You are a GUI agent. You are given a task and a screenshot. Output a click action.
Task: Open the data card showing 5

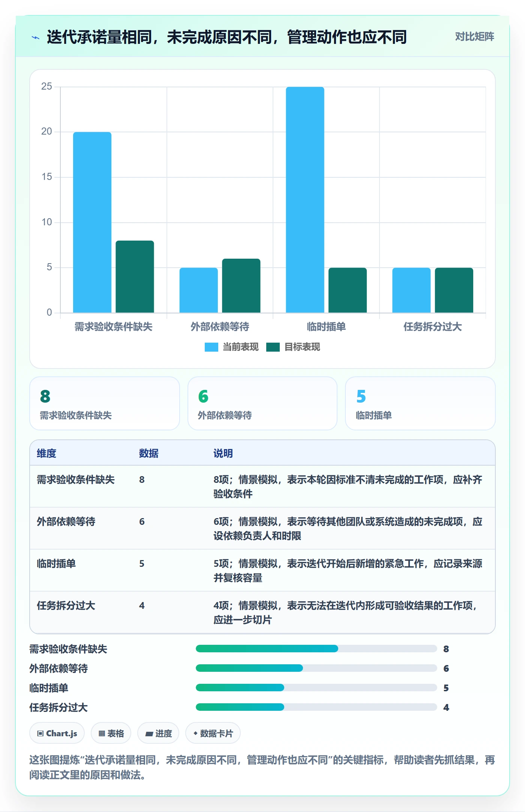click(x=420, y=403)
